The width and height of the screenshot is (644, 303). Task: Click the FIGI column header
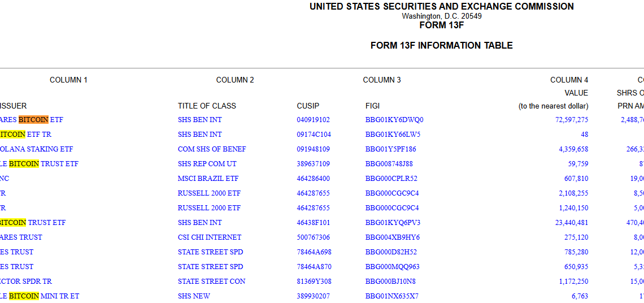point(373,106)
